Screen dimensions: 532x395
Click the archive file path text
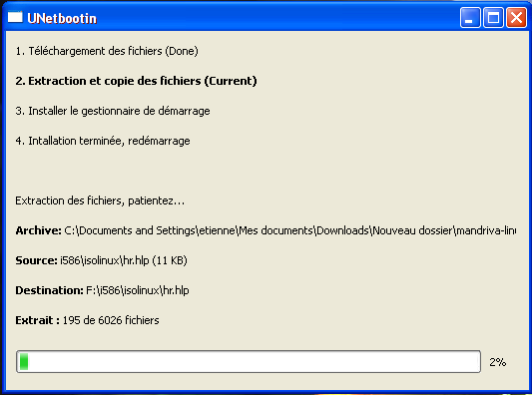tap(290, 230)
